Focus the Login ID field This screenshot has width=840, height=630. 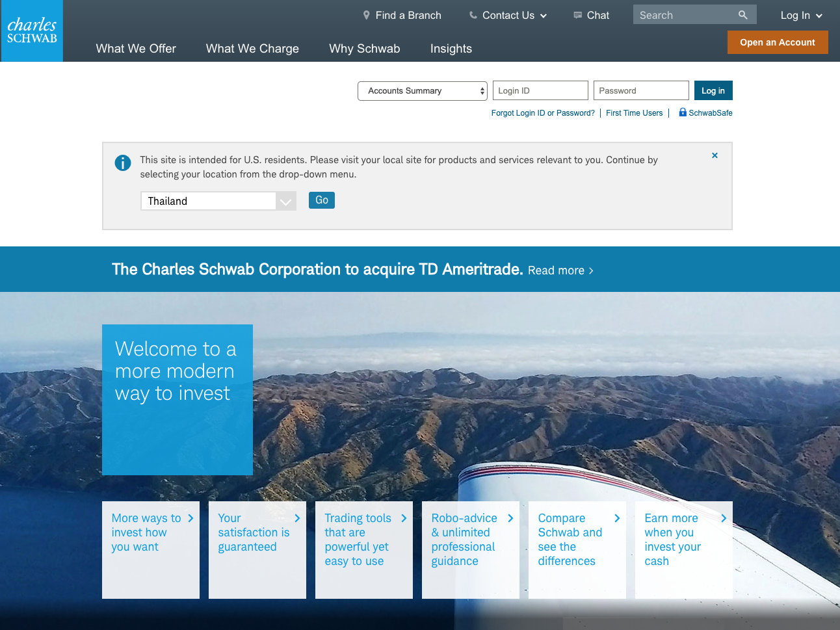(x=540, y=90)
